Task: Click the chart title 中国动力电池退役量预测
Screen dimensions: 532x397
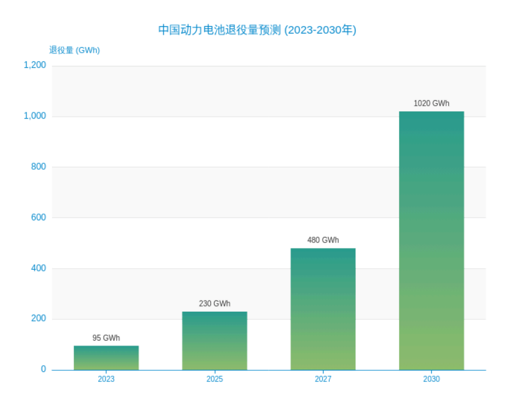Action: coord(257,30)
